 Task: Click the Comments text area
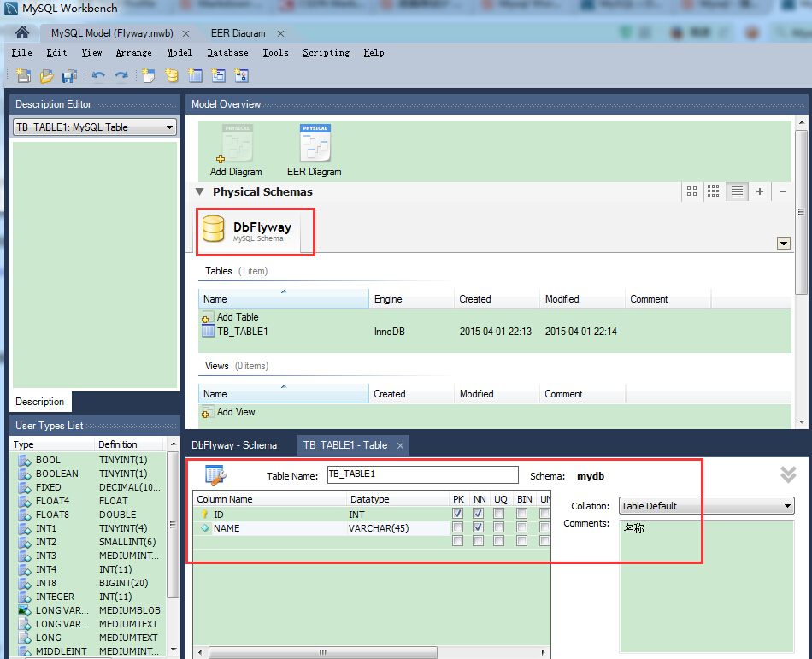(706, 586)
